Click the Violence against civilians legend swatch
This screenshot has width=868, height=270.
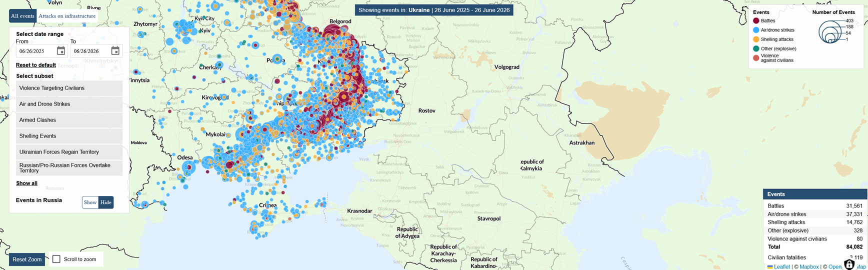[756, 58]
